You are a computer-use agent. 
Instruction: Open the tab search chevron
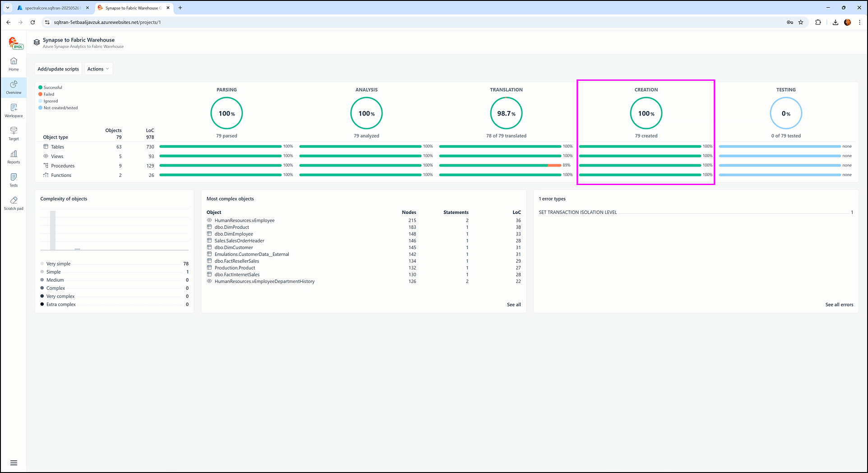8,8
